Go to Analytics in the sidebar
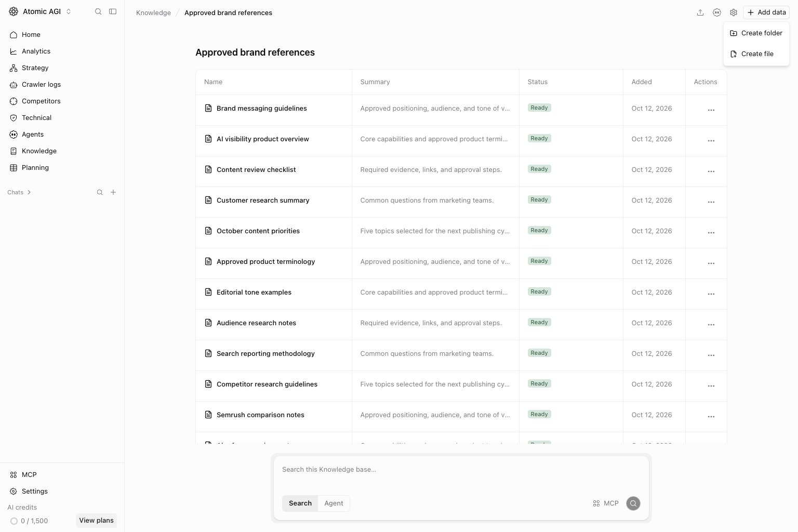The height and width of the screenshot is (532, 798). coord(62,51)
